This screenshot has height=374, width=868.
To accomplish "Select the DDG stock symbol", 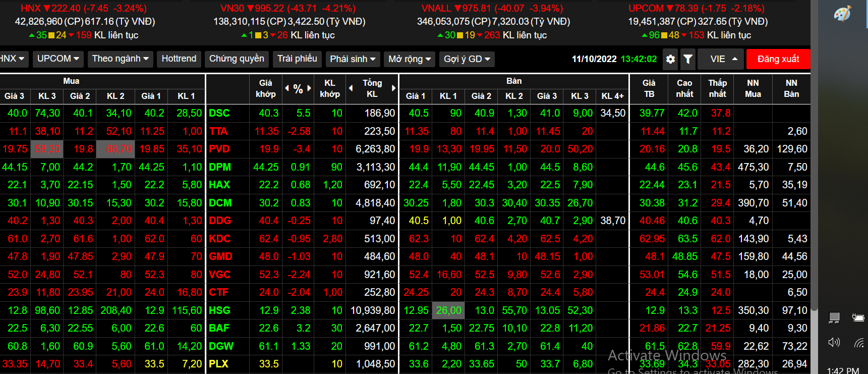I will [x=220, y=221].
